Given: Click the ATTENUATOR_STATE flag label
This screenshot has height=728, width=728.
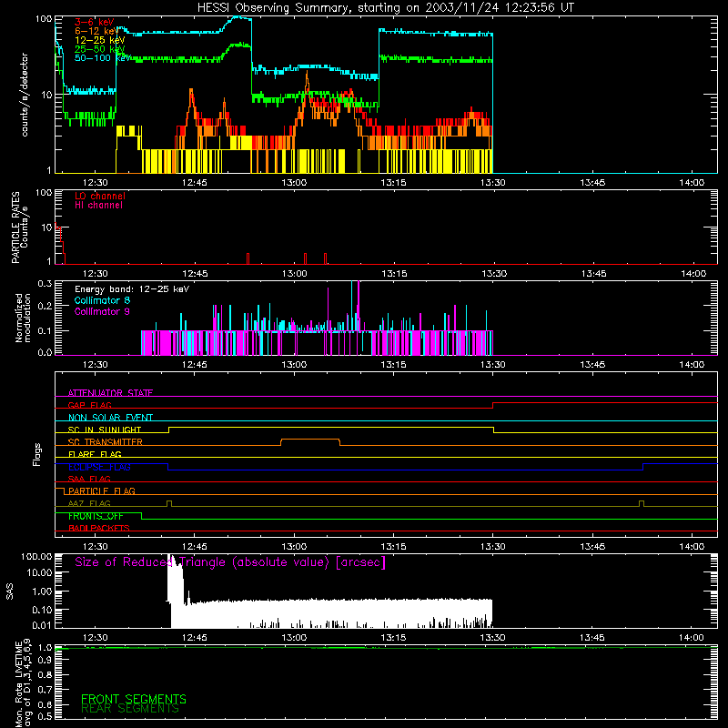Looking at the screenshot, I should (110, 393).
